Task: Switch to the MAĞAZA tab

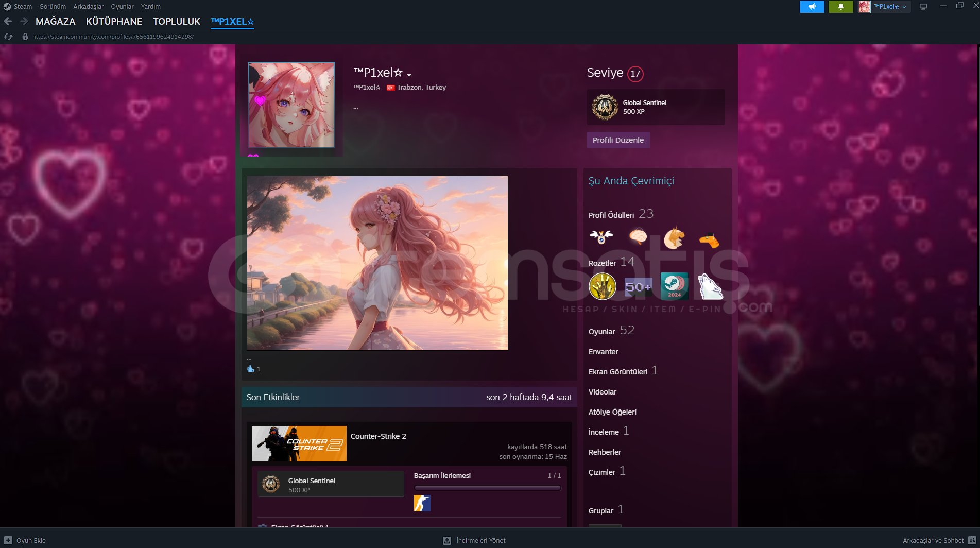Action: [56, 21]
